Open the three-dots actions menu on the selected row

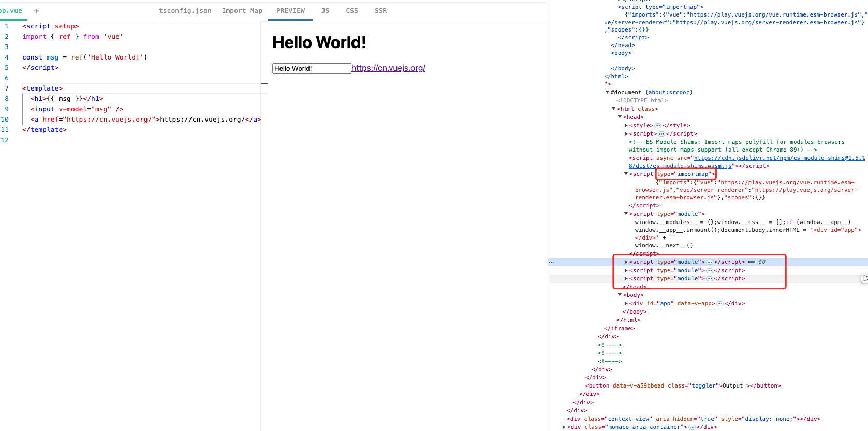click(x=551, y=262)
